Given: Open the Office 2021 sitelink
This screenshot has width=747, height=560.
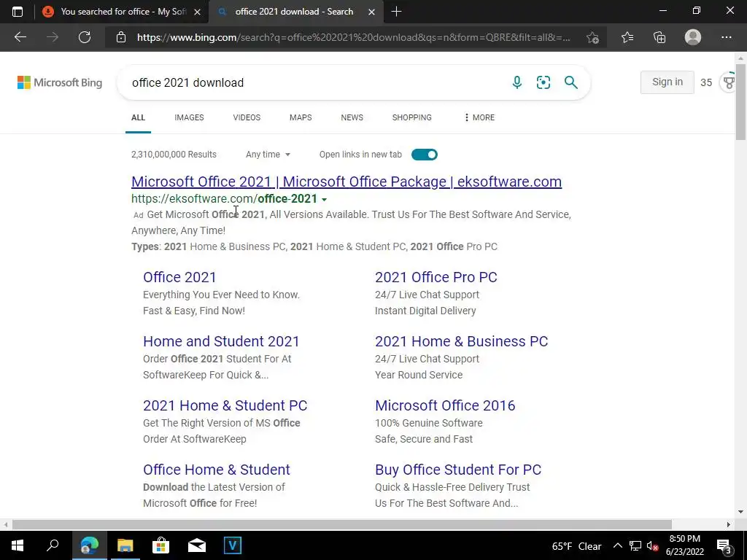Looking at the screenshot, I should (x=179, y=277).
